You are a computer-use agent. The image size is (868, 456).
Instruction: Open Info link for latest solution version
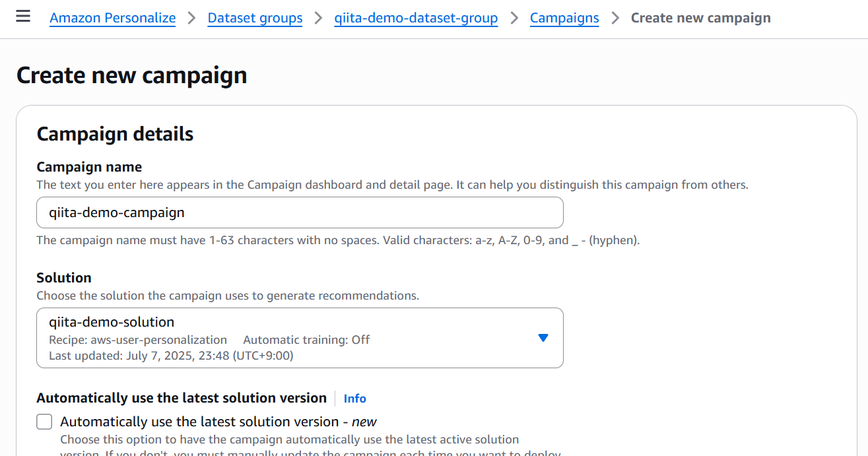point(354,399)
